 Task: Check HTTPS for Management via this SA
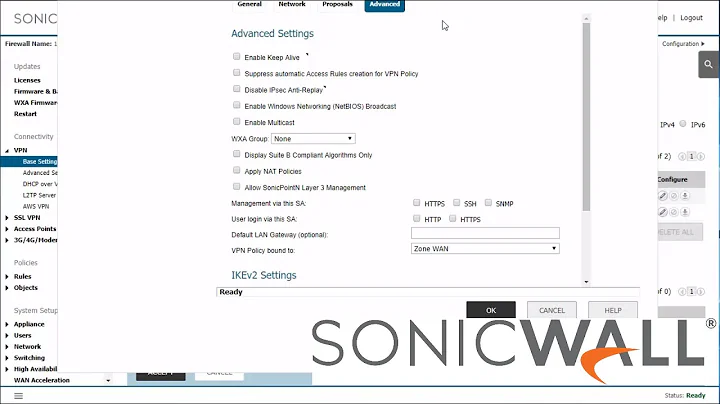pyautogui.click(x=416, y=202)
